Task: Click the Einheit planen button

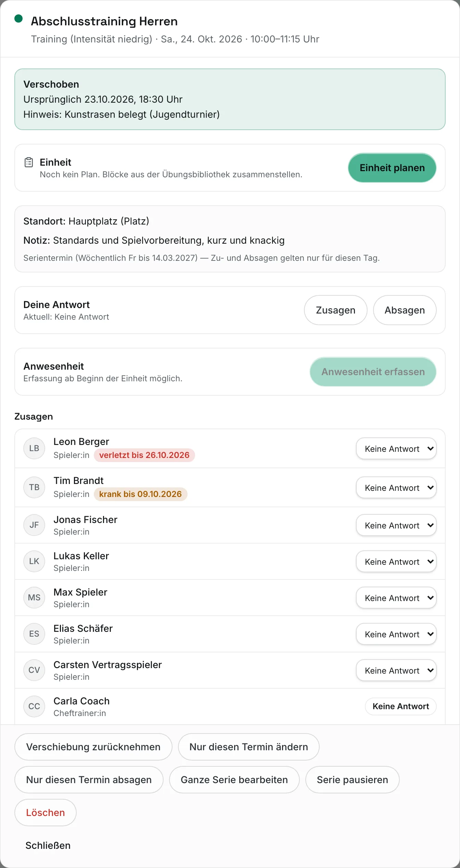Action: point(392,168)
